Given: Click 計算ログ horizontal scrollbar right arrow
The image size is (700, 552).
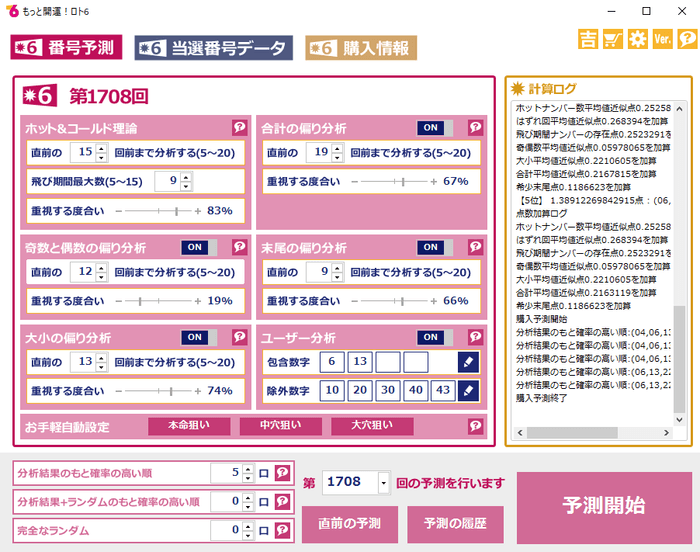Looking at the screenshot, I should [x=666, y=432].
